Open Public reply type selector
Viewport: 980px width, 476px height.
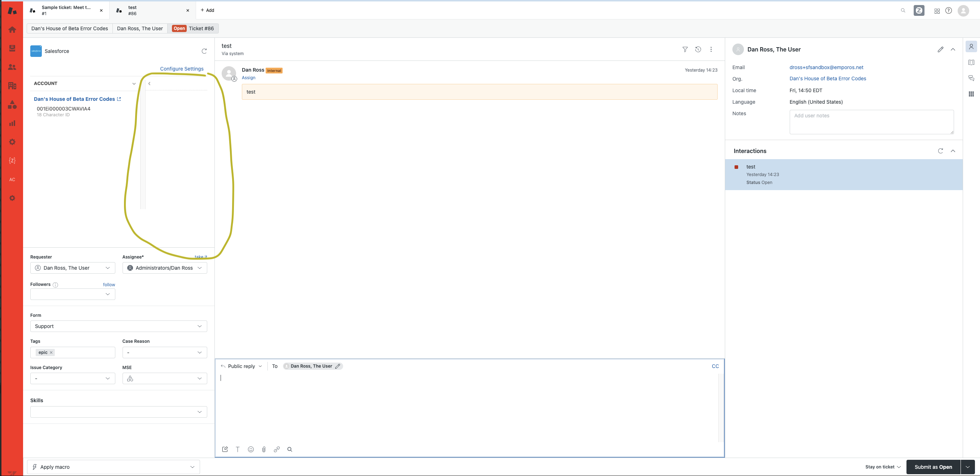[241, 366]
